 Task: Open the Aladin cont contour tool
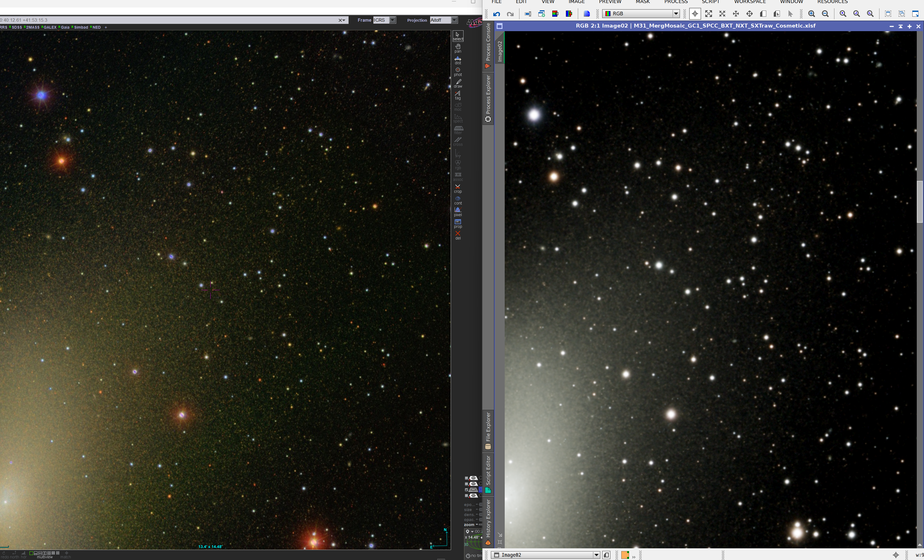click(458, 200)
